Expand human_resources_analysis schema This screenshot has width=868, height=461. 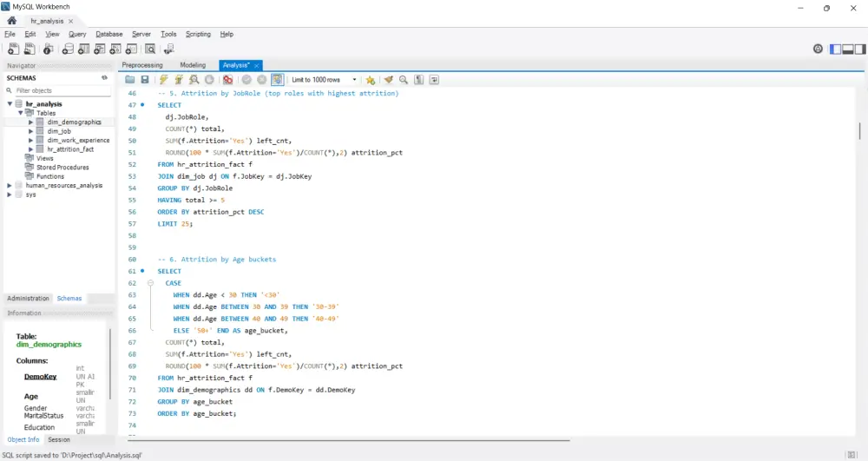pos(10,186)
